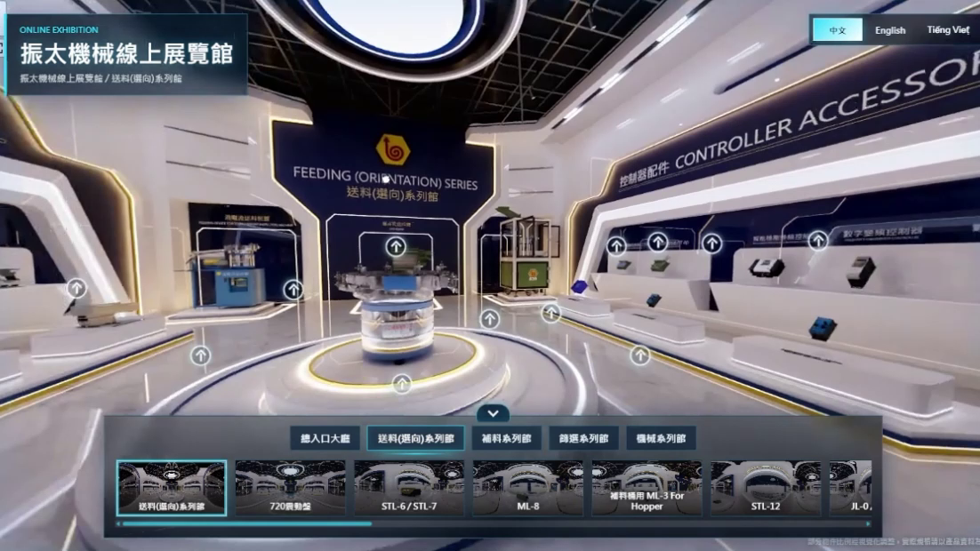View the ML-8 thumbnail

527,488
